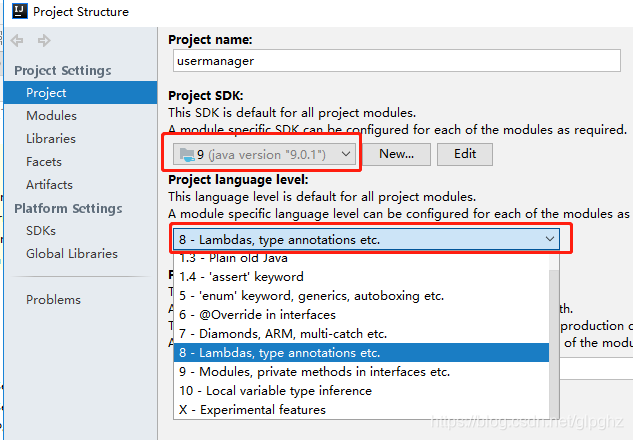Click the language list scrollbar
The width and height of the screenshot is (633, 440).
pyautogui.click(x=554, y=343)
